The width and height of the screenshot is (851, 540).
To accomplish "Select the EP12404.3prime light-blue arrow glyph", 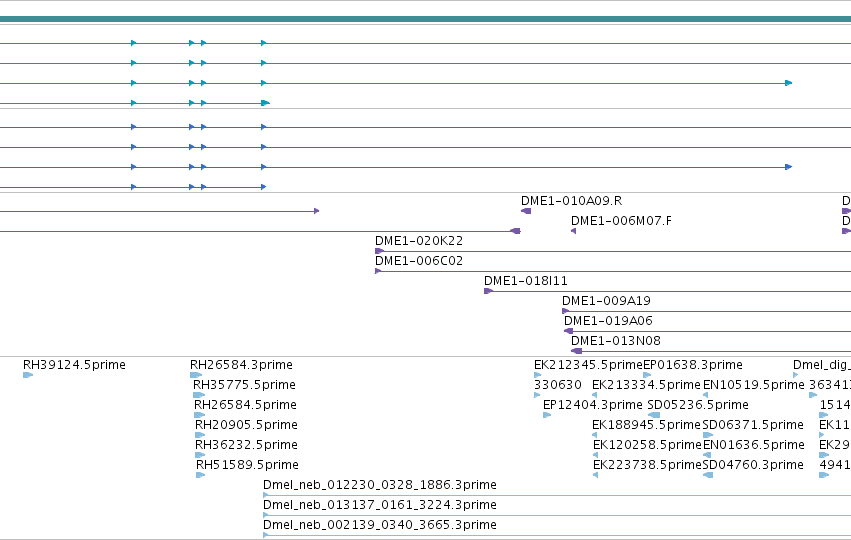I will pos(547,415).
